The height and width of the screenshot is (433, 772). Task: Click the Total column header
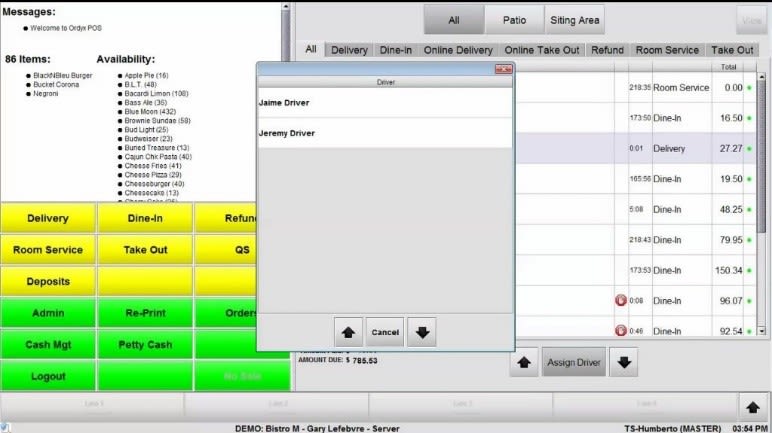tap(728, 67)
